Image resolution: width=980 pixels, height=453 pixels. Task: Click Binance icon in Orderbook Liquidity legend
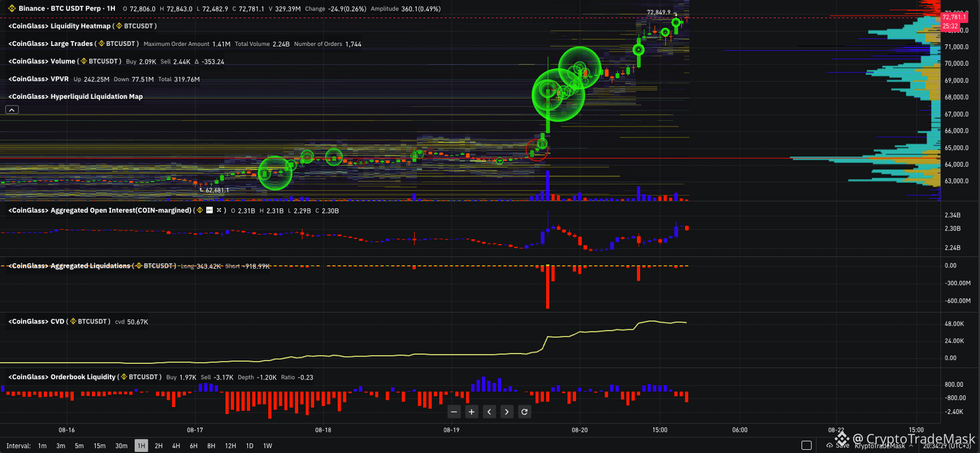[124, 377]
